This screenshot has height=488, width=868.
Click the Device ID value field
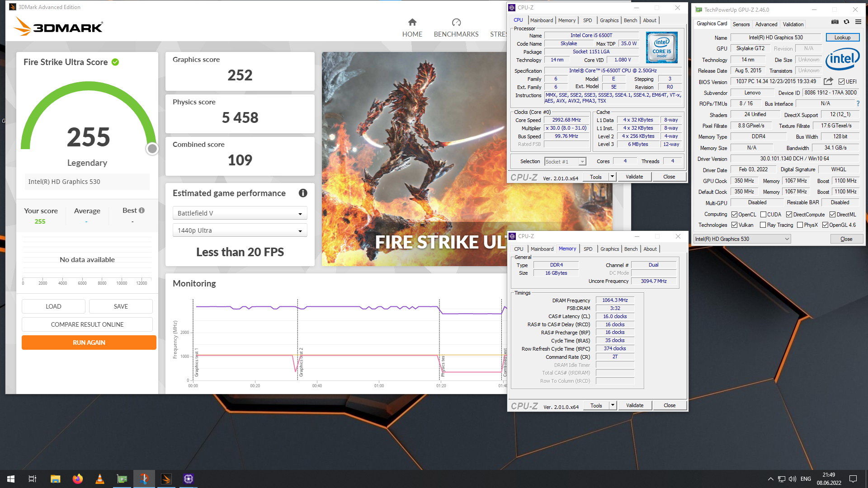pyautogui.click(x=830, y=93)
